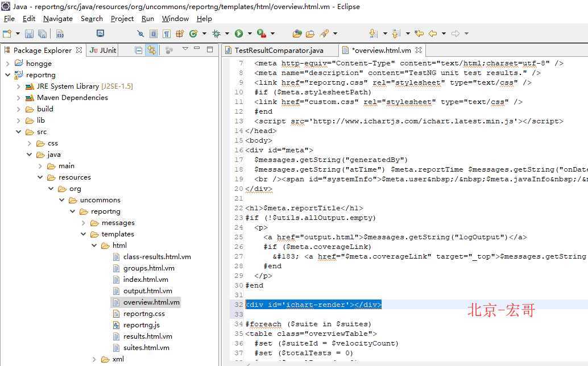588x366 pixels.
Task: Click the Last Edit Location icon
Action: pyautogui.click(x=419, y=34)
